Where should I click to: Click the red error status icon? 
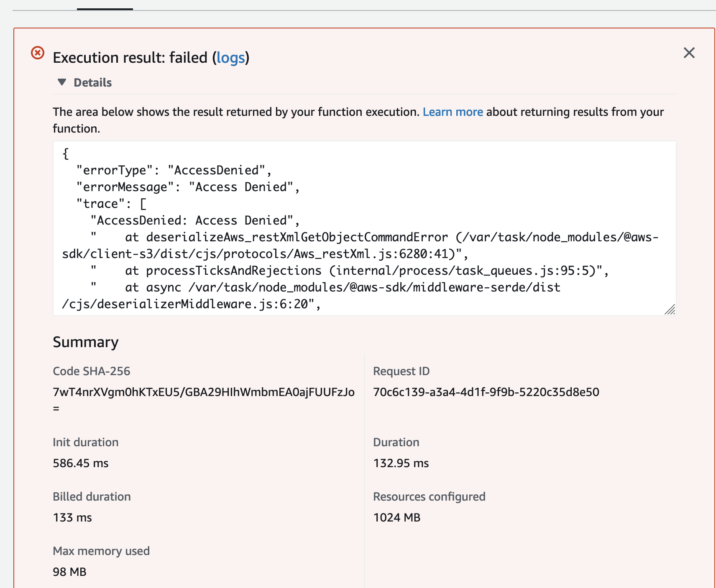tap(37, 53)
